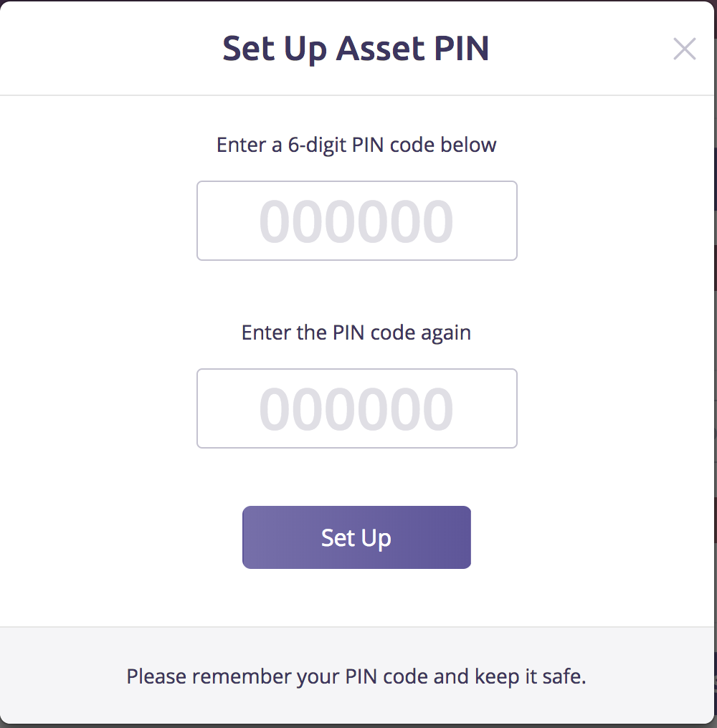Image resolution: width=717 pixels, height=728 pixels.
Task: Click the "Enter a 6-digit PIN code below" label
Action: (356, 145)
